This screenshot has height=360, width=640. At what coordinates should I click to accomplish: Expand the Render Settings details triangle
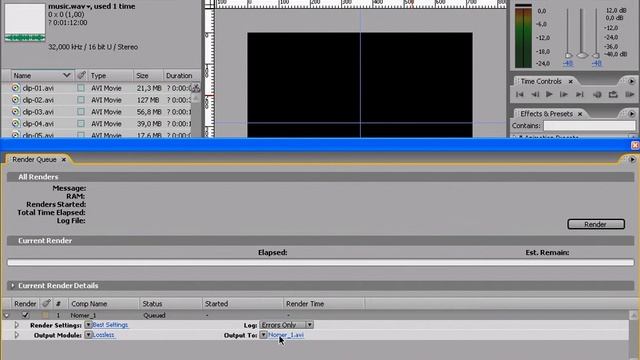(16, 325)
